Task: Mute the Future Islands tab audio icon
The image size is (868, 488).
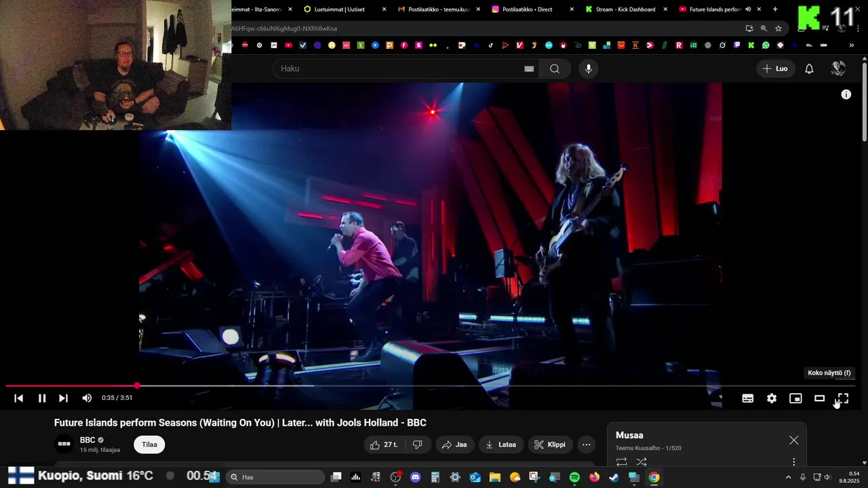Action: [748, 9]
